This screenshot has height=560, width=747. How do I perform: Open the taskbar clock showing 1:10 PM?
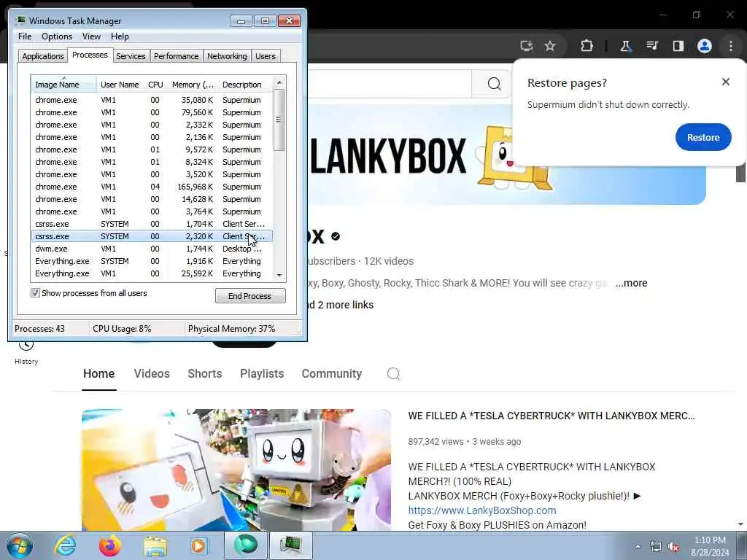pyautogui.click(x=711, y=546)
